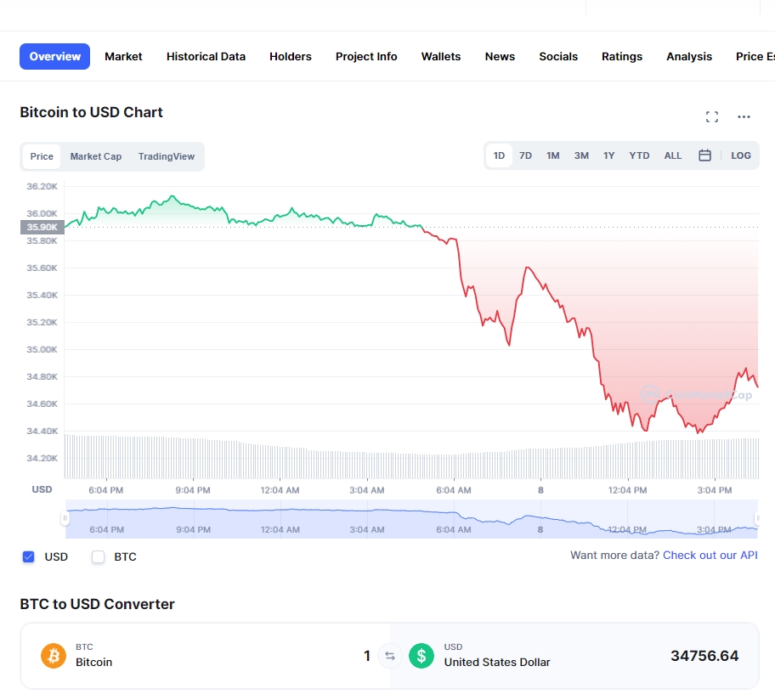Viewport: 775px width, 700px height.
Task: Click the fullscreen chart icon
Action: click(712, 116)
